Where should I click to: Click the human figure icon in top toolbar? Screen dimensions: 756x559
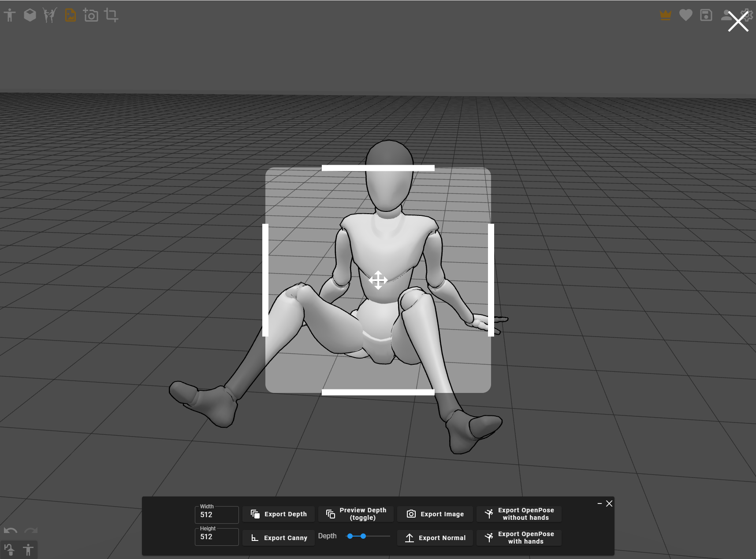pos(10,15)
